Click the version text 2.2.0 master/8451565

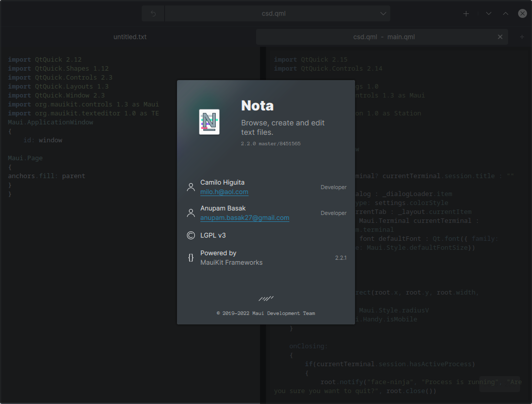(x=271, y=144)
